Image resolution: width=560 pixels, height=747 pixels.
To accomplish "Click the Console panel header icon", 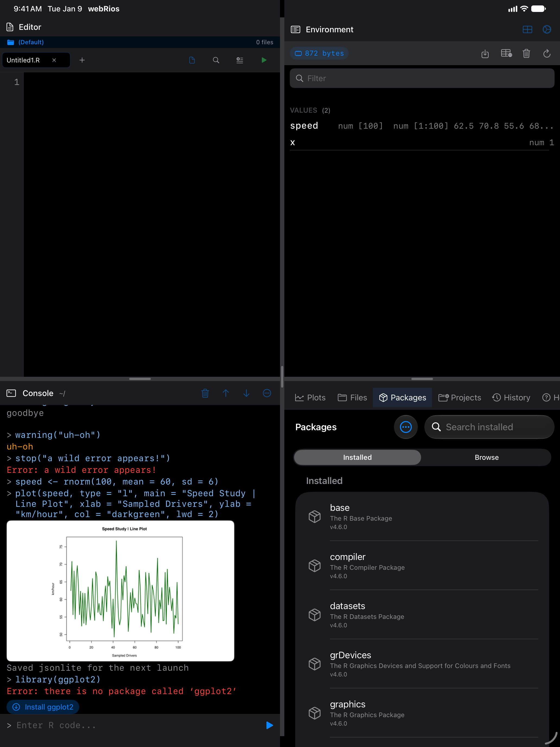I will [x=11, y=393].
